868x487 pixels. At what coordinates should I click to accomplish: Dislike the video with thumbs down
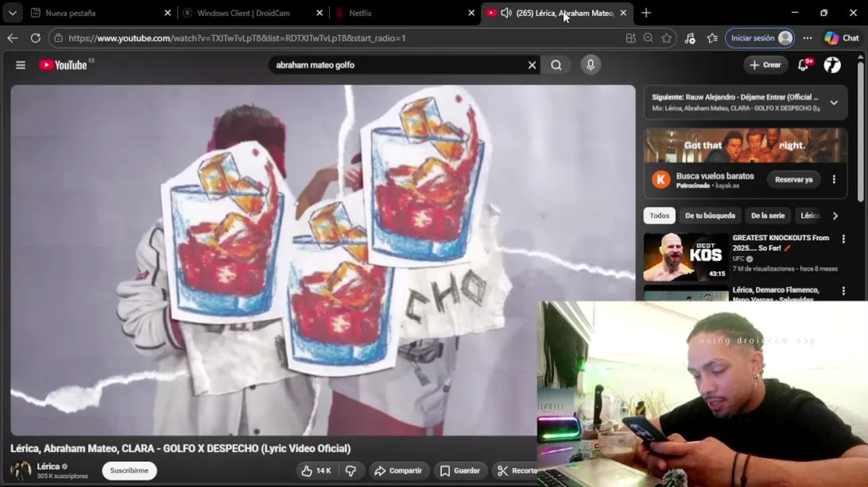(x=350, y=471)
